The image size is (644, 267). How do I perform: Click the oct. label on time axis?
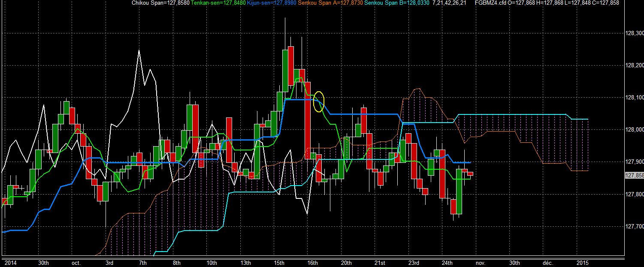pyautogui.click(x=76, y=263)
